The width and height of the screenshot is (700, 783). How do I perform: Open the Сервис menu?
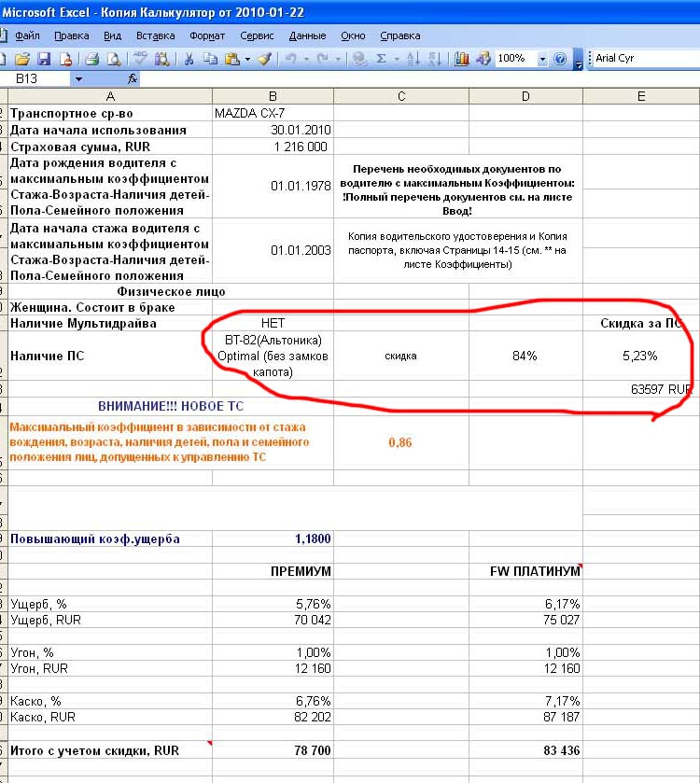point(257,36)
